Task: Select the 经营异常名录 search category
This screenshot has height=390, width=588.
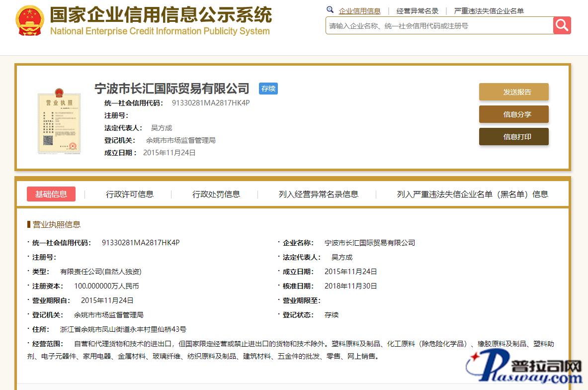Action: (418, 11)
